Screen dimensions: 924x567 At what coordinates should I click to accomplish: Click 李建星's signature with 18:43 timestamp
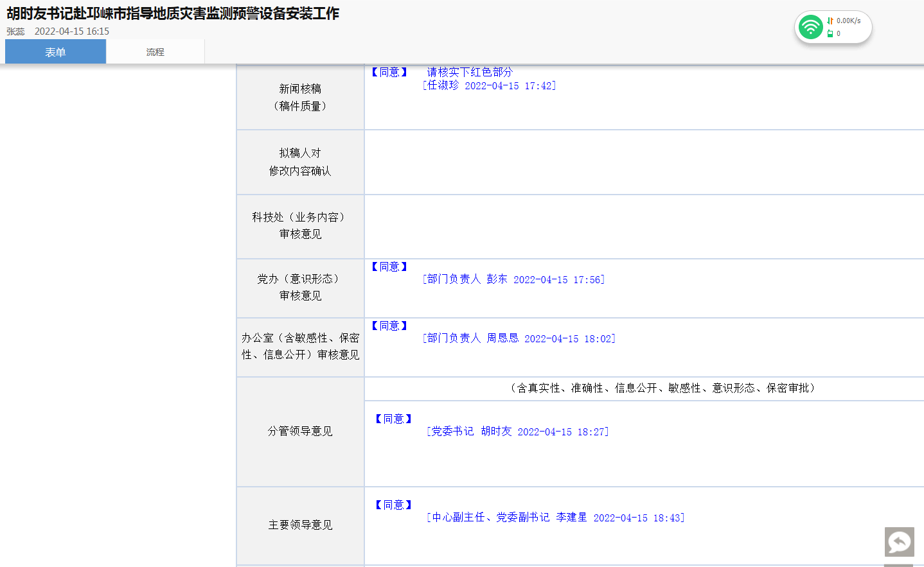click(x=555, y=518)
